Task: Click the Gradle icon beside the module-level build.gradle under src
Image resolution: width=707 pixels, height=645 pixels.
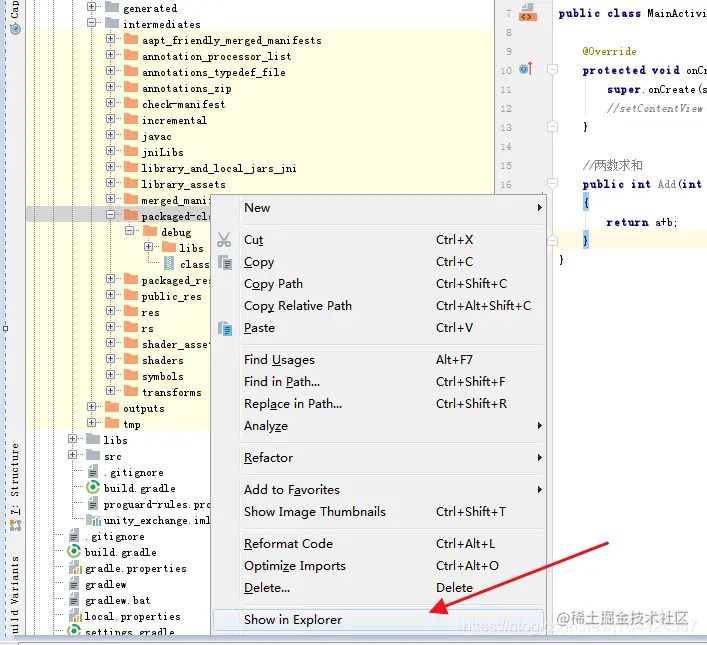Action: (92, 488)
